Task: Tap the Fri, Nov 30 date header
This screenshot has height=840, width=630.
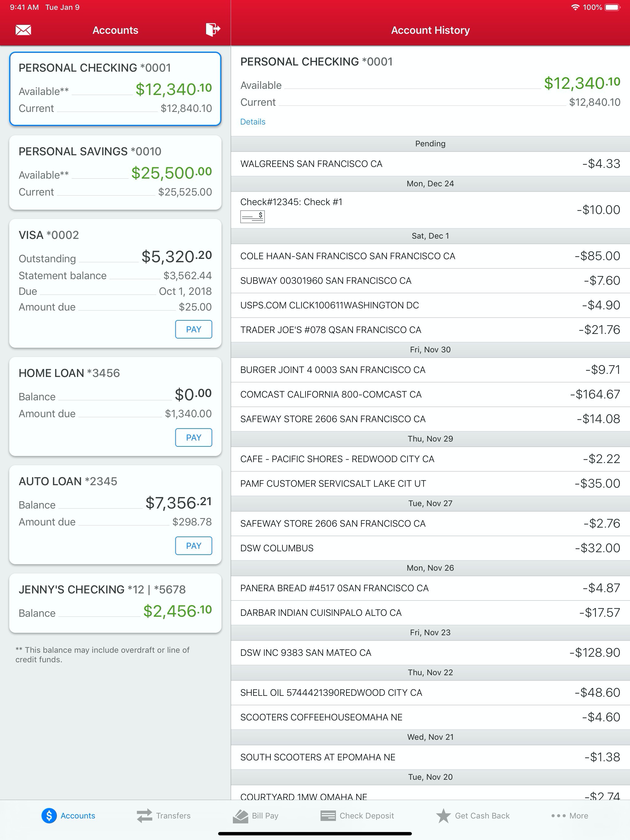Action: point(430,350)
